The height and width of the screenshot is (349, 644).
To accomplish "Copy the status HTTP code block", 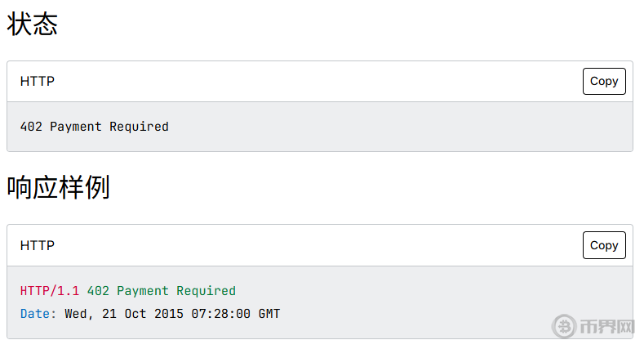I will tap(604, 81).
